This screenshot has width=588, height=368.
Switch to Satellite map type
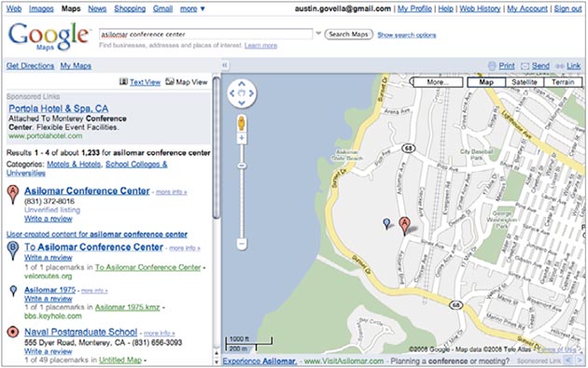point(525,82)
